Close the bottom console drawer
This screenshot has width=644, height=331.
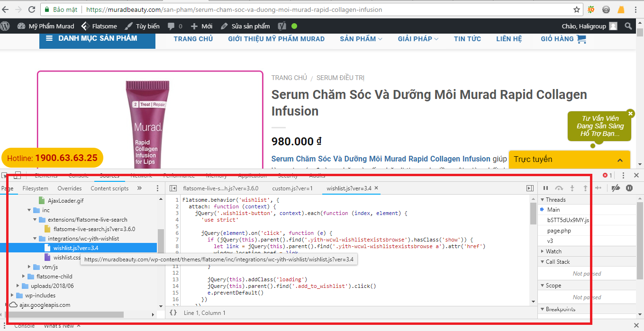(x=636, y=326)
